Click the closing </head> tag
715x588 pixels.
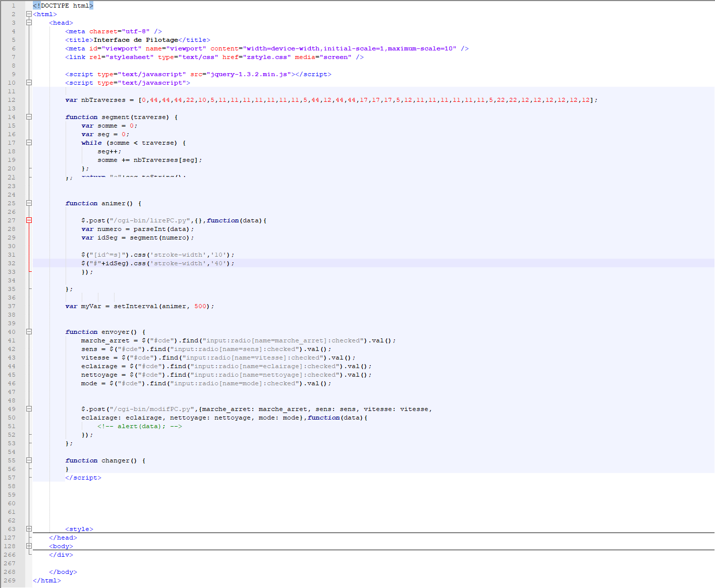[x=63, y=538]
